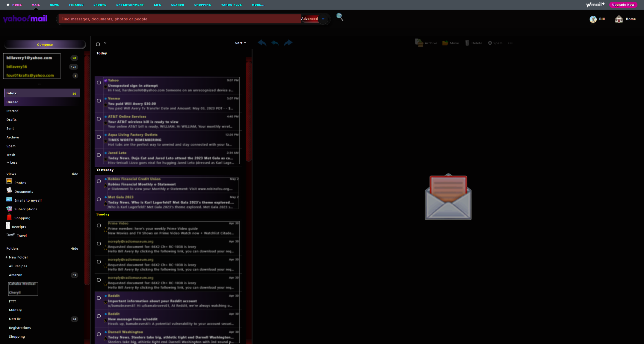Open the Sort dropdown
Viewport: 644px width, 344px height.
pos(241,43)
